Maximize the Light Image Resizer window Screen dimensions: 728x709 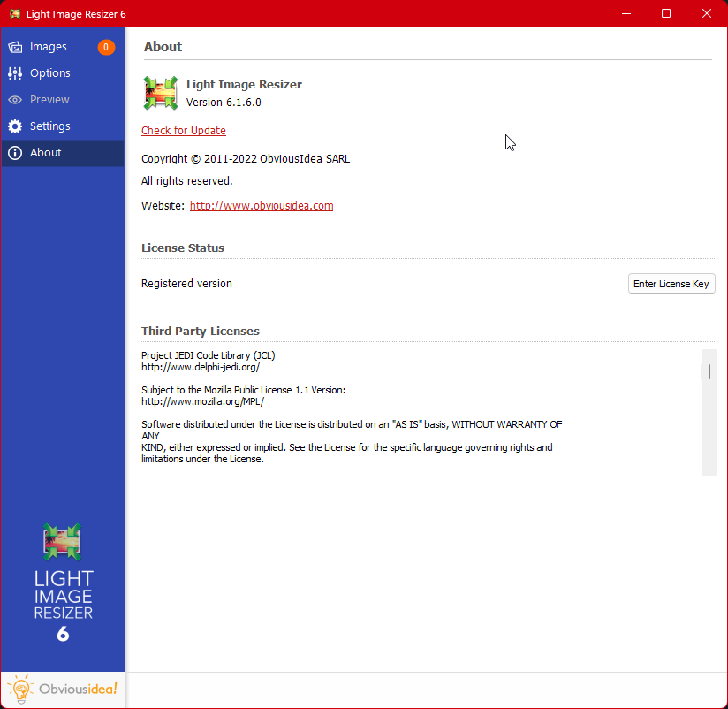click(666, 14)
